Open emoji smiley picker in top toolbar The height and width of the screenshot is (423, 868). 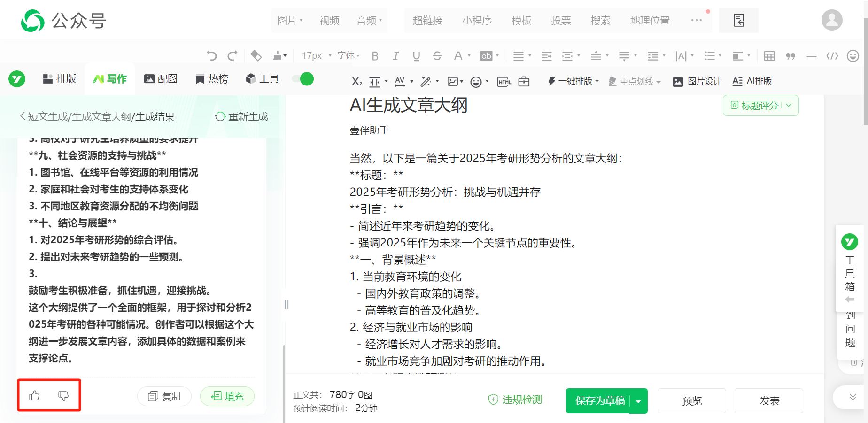click(x=853, y=56)
